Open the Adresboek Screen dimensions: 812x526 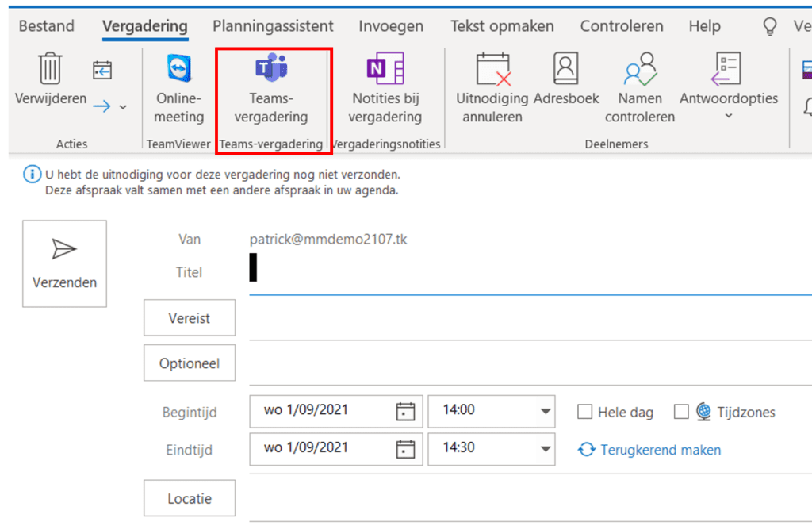click(x=566, y=78)
